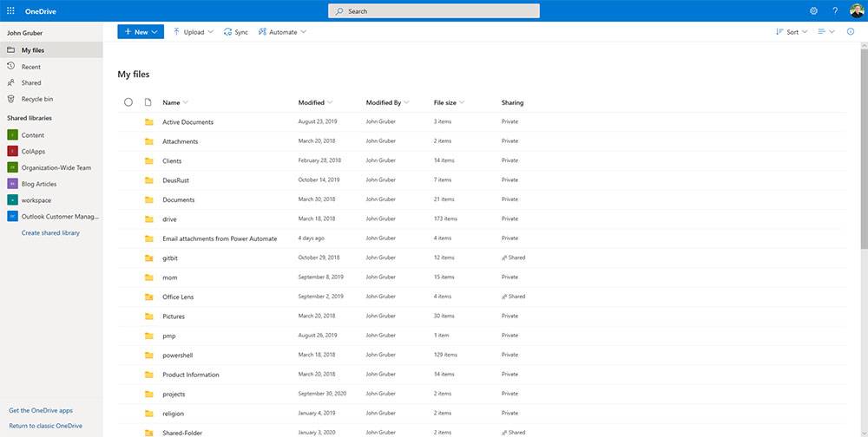Select Recent in the left navigation
Image resolution: width=868 pixels, height=437 pixels.
31,67
